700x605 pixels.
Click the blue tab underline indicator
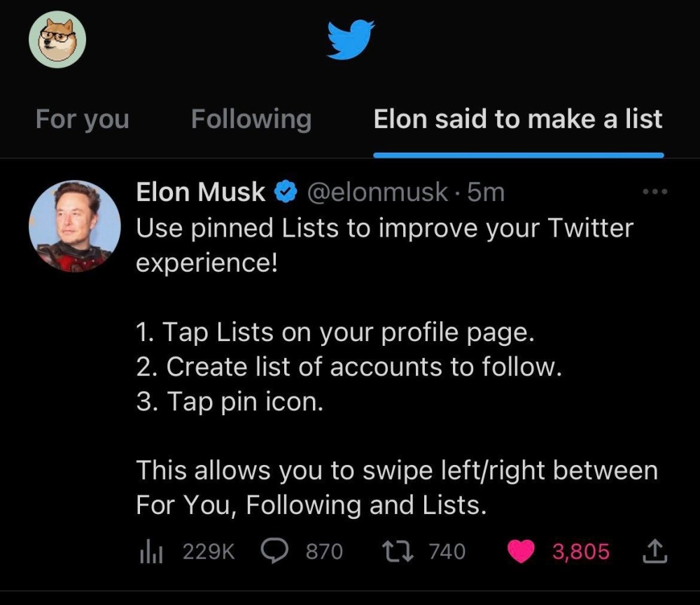click(519, 150)
